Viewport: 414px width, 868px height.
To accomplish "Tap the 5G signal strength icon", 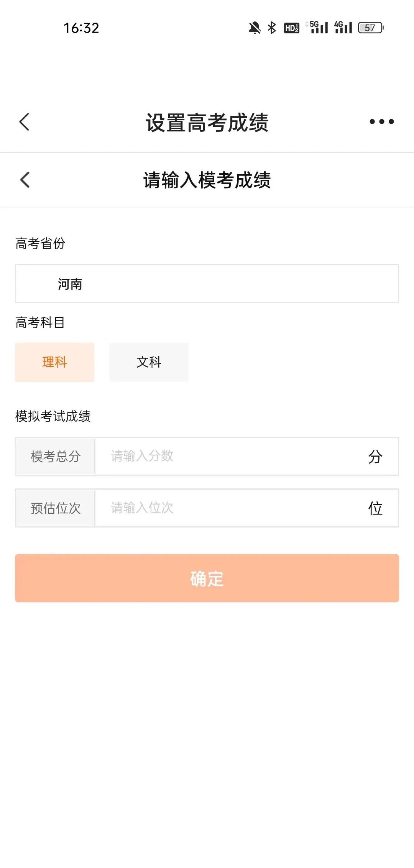I will (x=318, y=28).
